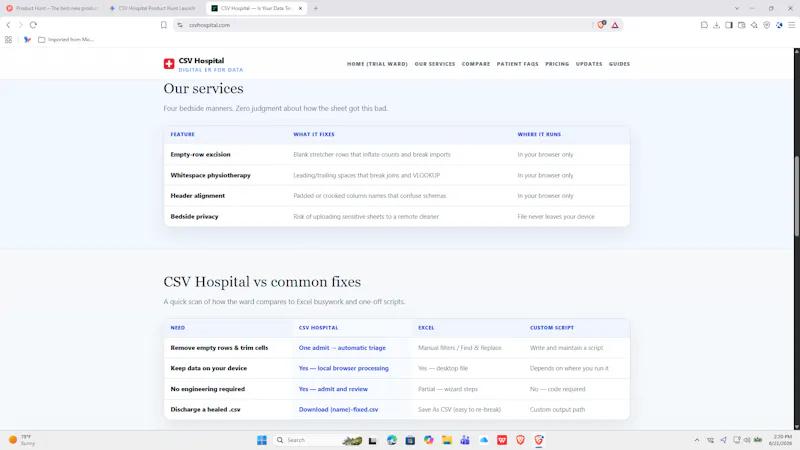
Task: Open Guides nav link
Action: coord(619,64)
